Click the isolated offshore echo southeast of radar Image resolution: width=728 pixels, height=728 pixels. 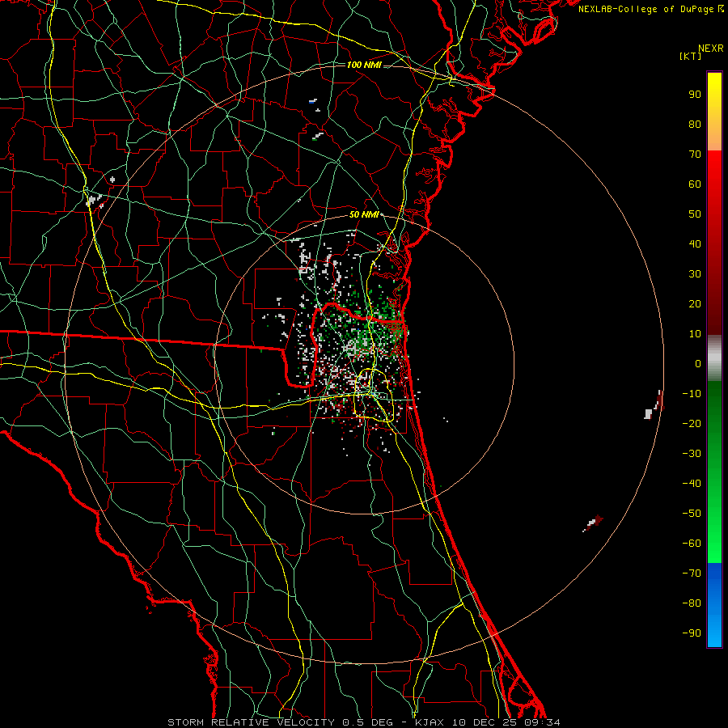click(592, 523)
